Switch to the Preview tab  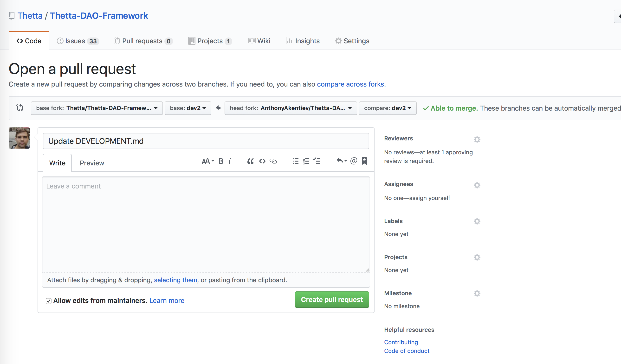[x=92, y=163]
